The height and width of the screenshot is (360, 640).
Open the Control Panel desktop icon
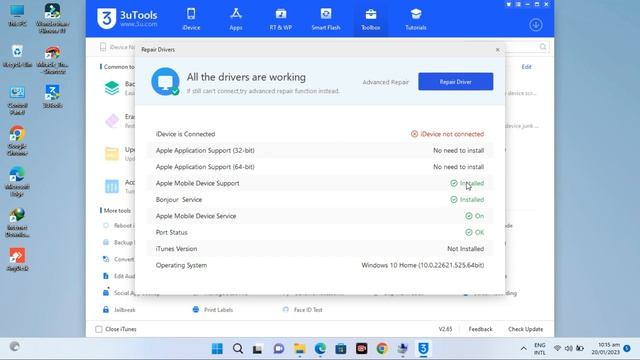[17, 100]
